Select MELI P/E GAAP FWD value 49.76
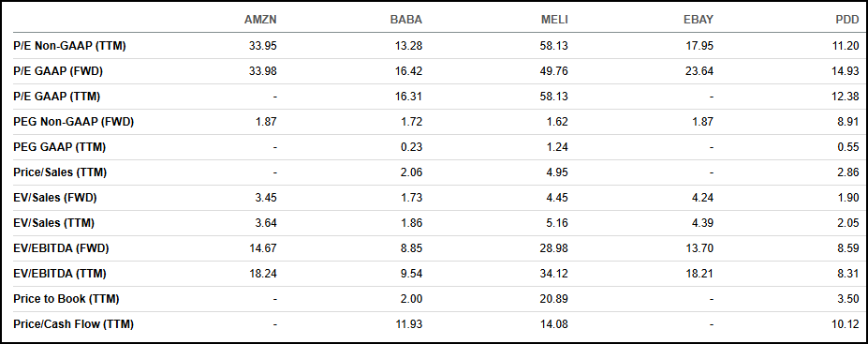 [554, 71]
